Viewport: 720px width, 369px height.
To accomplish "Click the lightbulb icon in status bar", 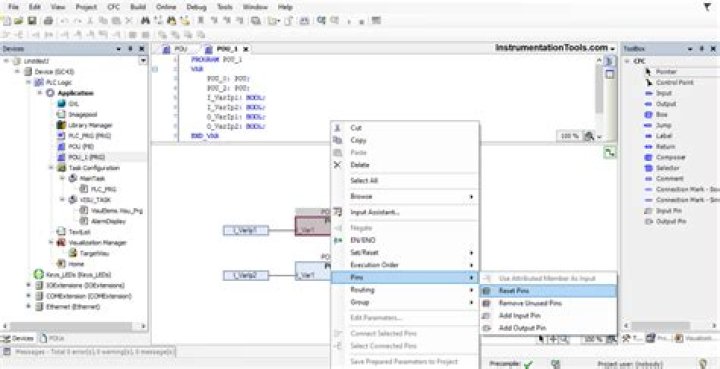I will click(702, 364).
